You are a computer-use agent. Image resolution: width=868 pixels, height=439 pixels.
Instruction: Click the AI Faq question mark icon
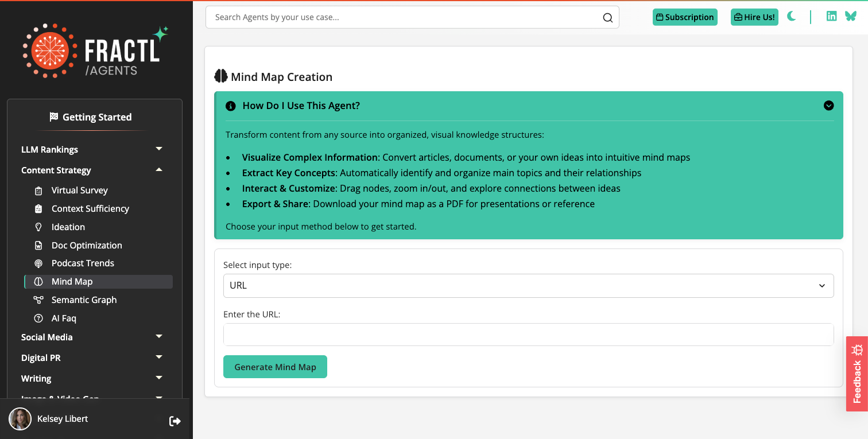[x=38, y=318]
